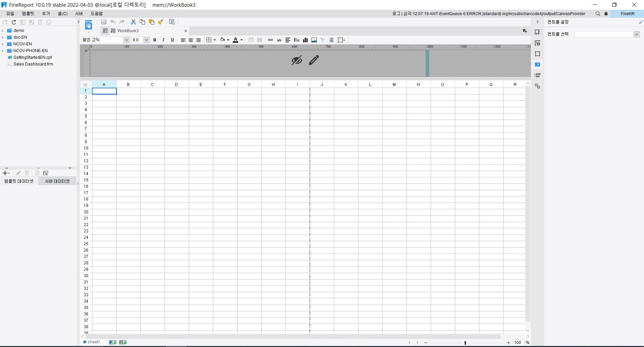This screenshot has height=347, width=644.
Task: Expand the demo folder
Action: tap(3, 31)
